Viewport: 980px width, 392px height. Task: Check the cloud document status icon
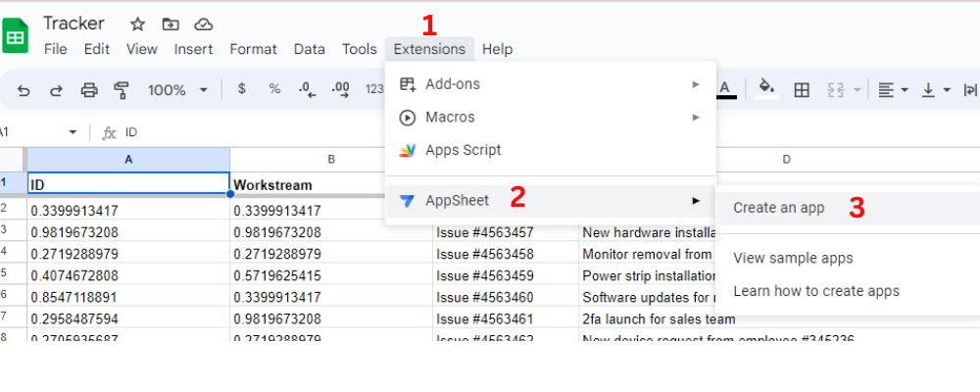pos(203,24)
